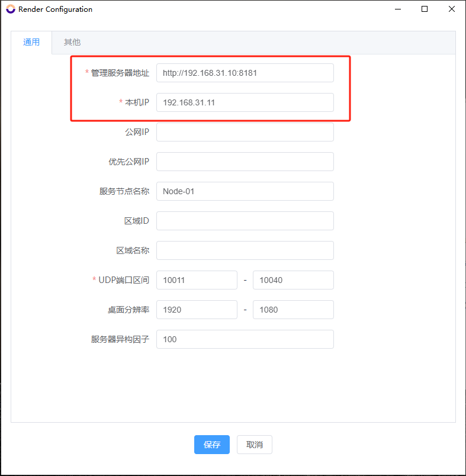This screenshot has width=466, height=476.
Task: Click the 区域ID input field
Action: tap(245, 221)
